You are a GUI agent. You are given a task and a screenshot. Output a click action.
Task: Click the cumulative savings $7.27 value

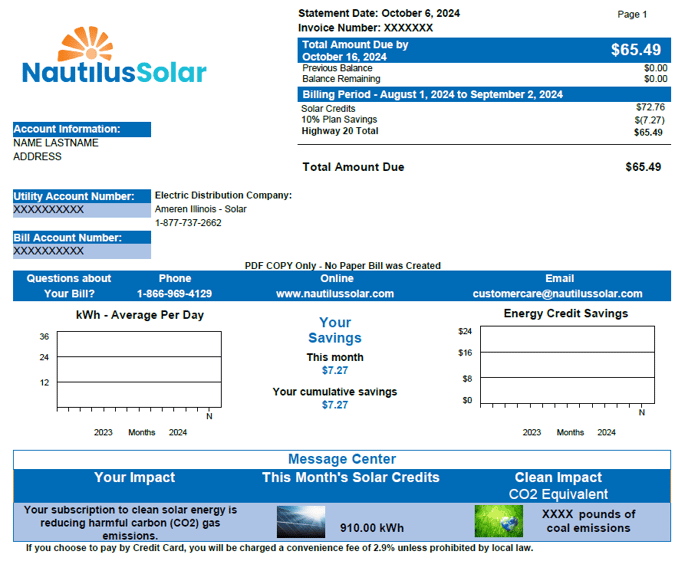click(x=335, y=405)
